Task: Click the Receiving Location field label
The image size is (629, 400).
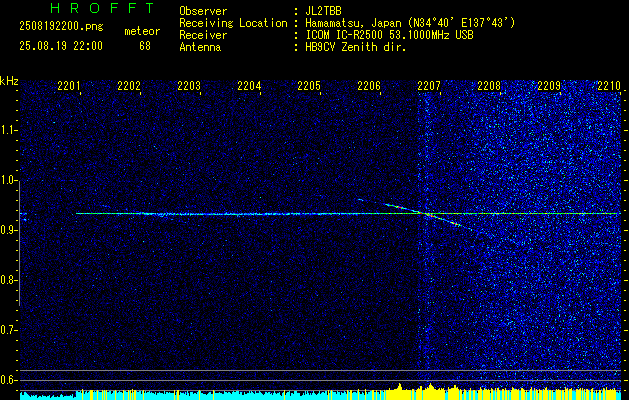Action: pyautogui.click(x=233, y=24)
